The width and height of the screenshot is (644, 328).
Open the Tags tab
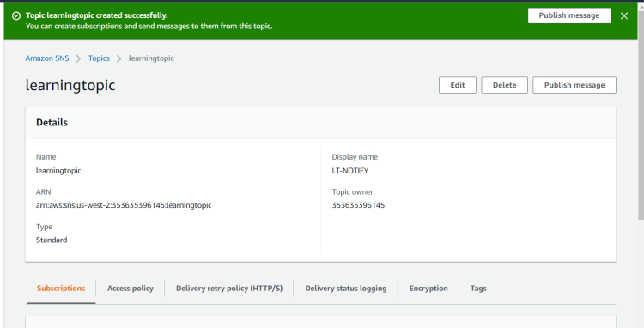(x=478, y=289)
